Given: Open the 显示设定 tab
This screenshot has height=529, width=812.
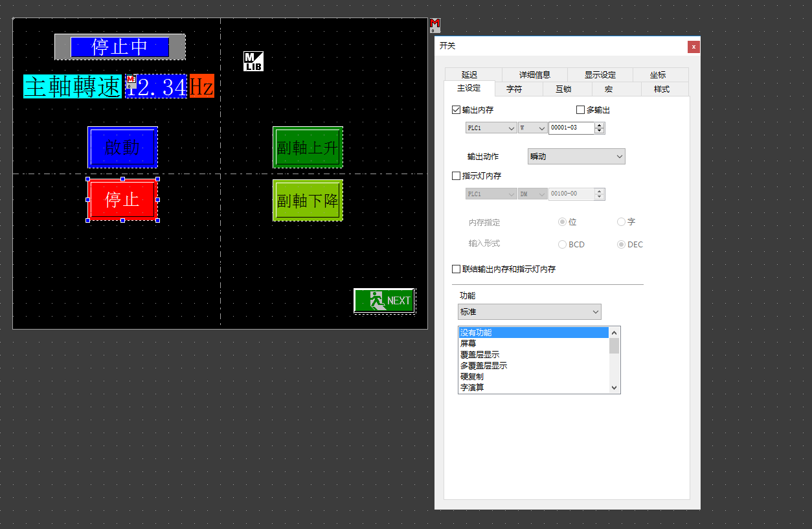Looking at the screenshot, I should 600,75.
